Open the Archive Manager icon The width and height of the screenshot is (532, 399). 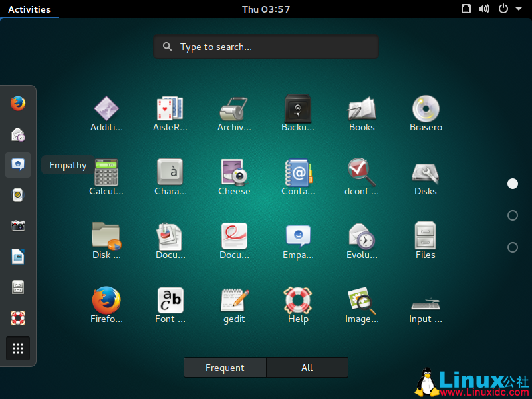point(234,109)
